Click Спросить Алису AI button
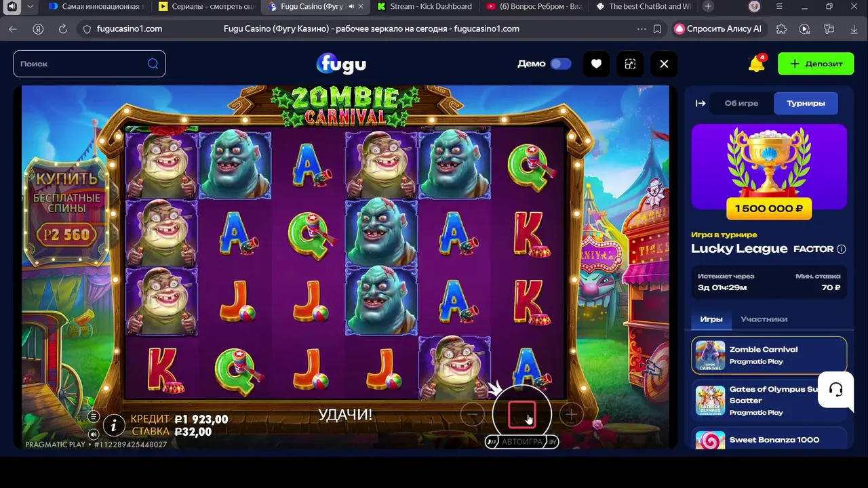The width and height of the screenshot is (868, 488). (x=718, y=29)
